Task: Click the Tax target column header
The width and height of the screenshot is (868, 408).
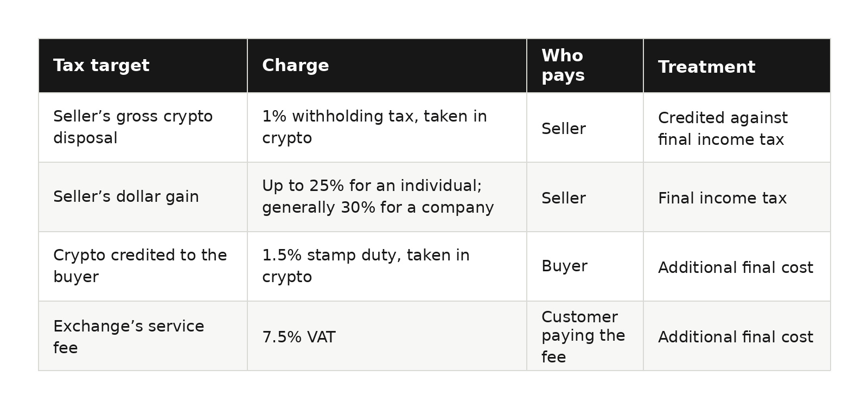Action: click(x=143, y=66)
